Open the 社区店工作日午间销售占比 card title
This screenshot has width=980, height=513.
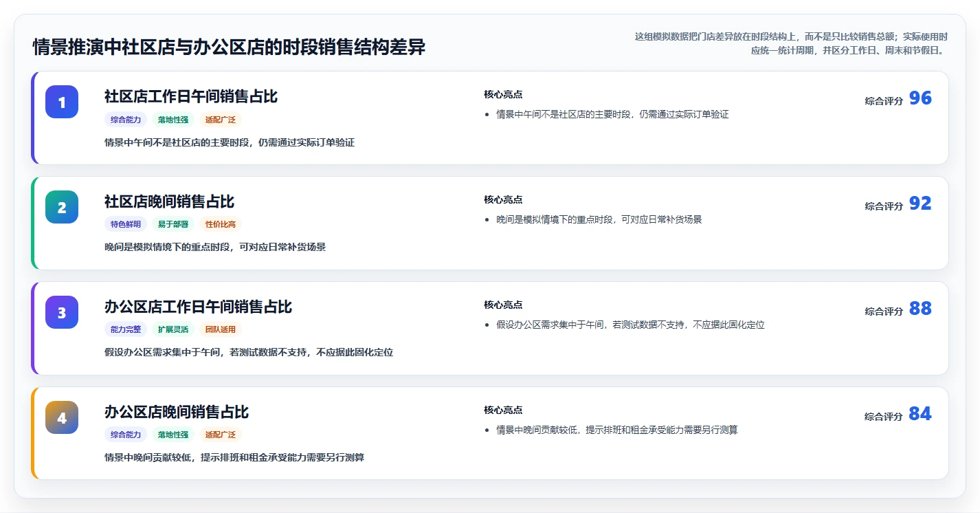191,96
